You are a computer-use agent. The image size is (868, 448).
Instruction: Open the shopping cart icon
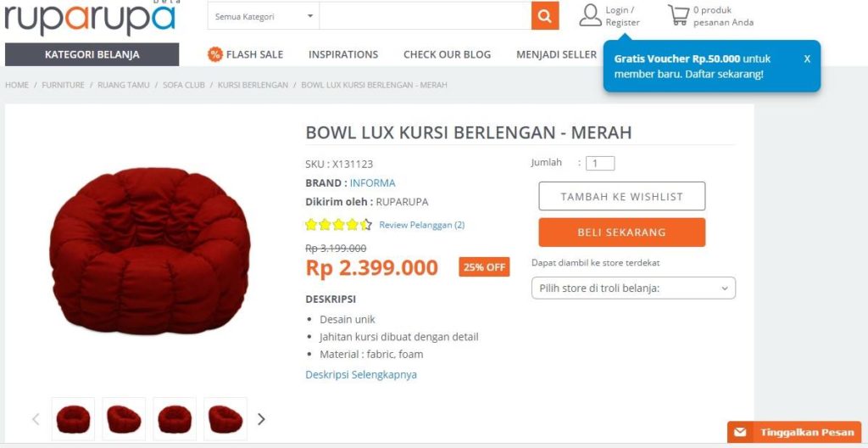coord(678,15)
